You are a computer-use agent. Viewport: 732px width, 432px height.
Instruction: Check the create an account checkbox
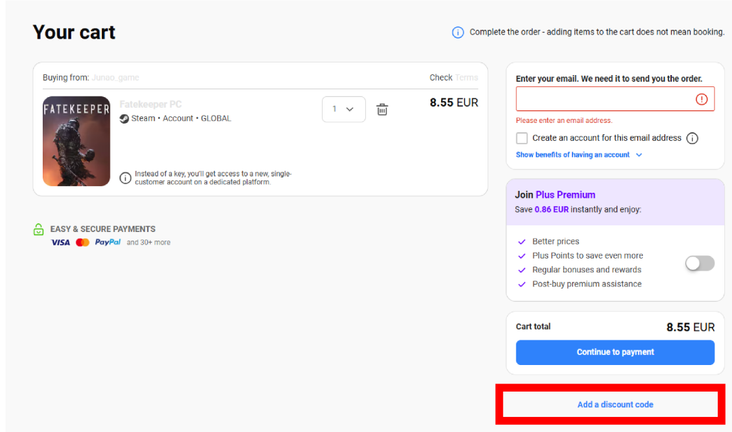[x=521, y=138]
